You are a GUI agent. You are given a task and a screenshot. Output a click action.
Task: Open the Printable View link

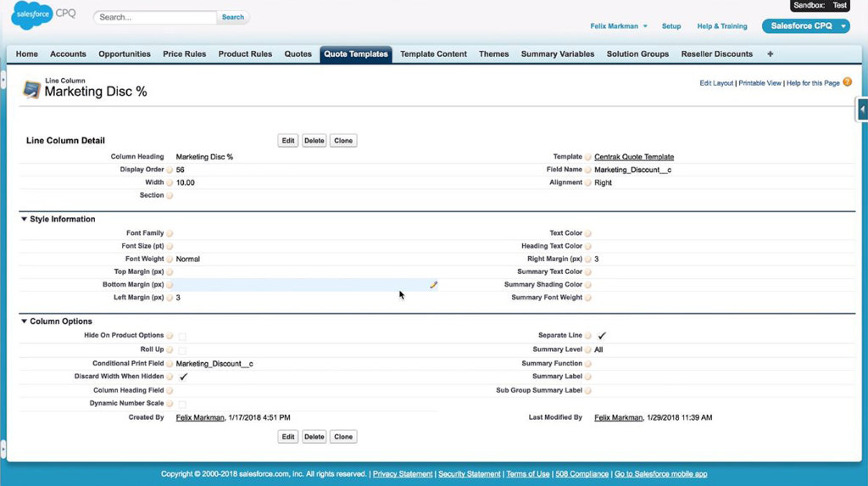tap(759, 83)
